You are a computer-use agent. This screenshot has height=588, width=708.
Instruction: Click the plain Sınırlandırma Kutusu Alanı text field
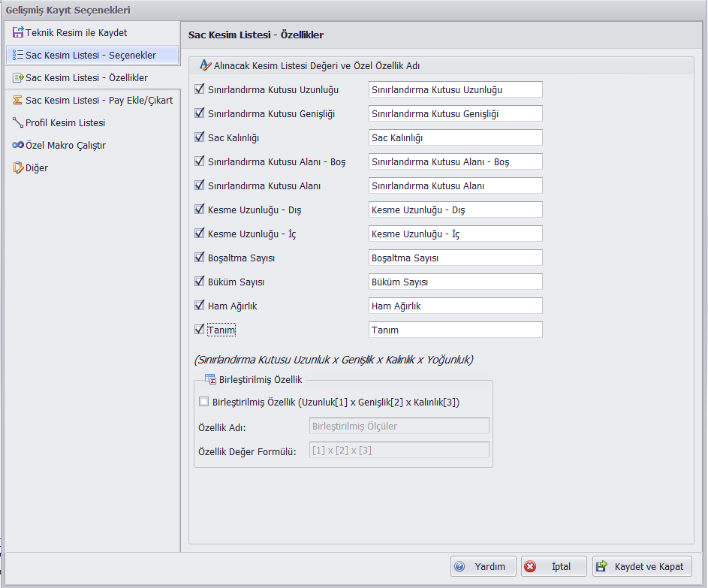455,185
